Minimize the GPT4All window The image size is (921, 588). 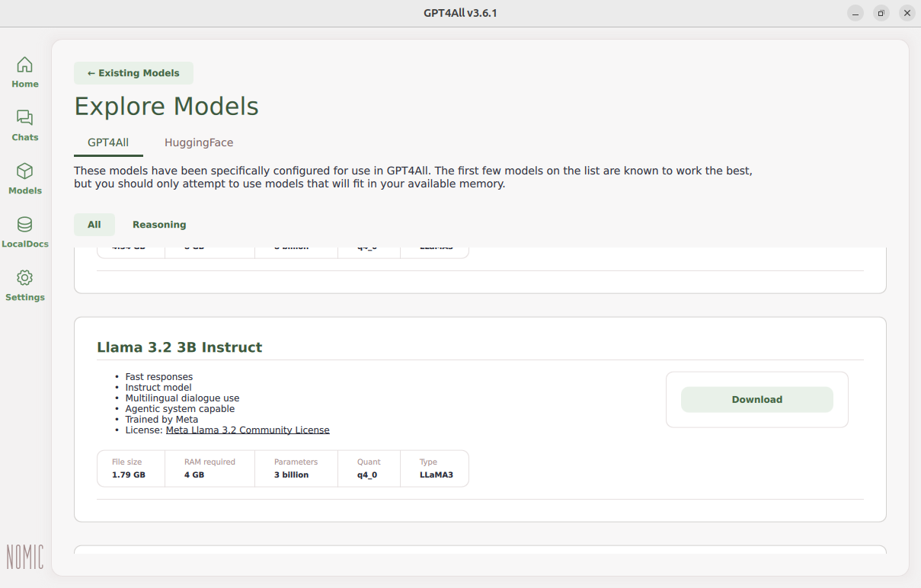coord(855,13)
